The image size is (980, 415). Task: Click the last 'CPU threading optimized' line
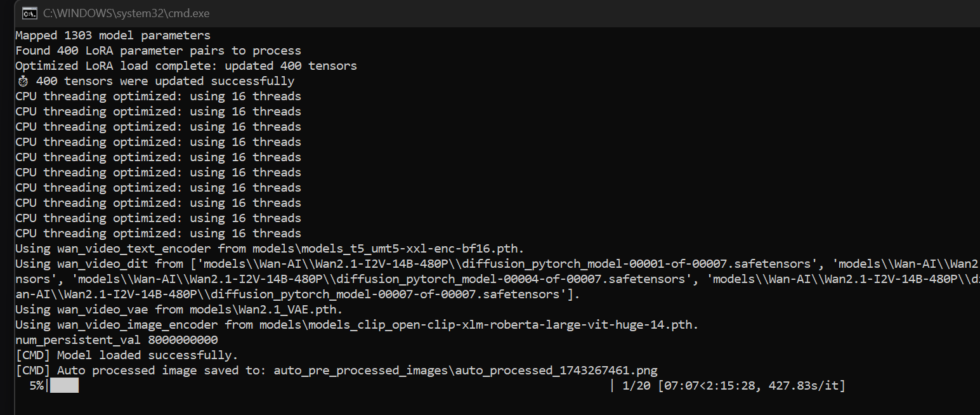[159, 234]
